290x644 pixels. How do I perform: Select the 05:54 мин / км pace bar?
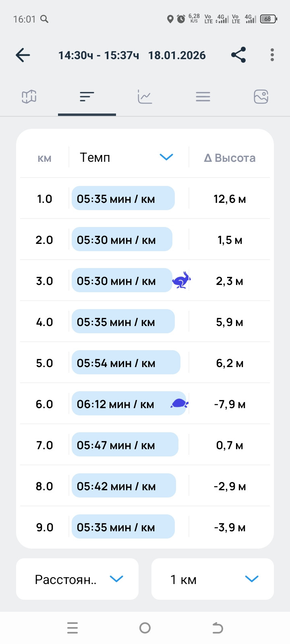(x=126, y=362)
